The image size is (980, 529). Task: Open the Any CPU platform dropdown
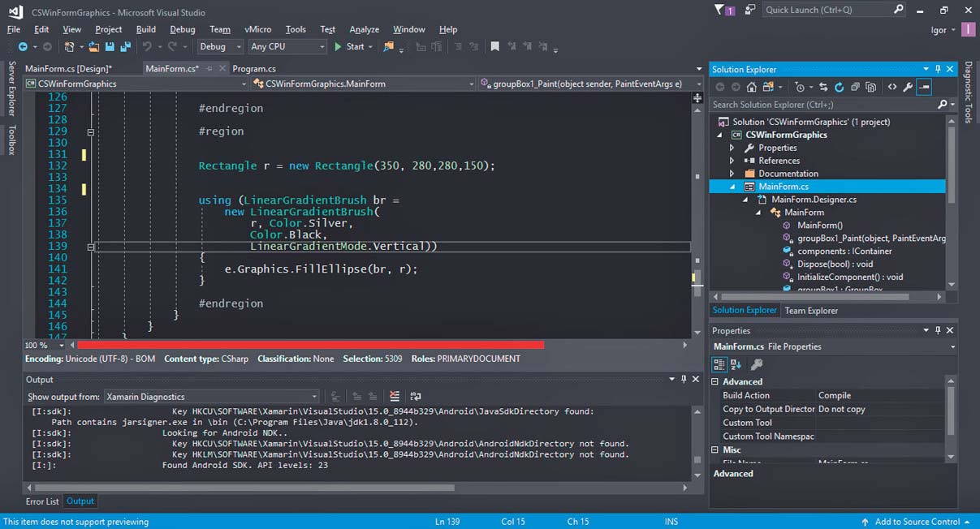click(287, 47)
